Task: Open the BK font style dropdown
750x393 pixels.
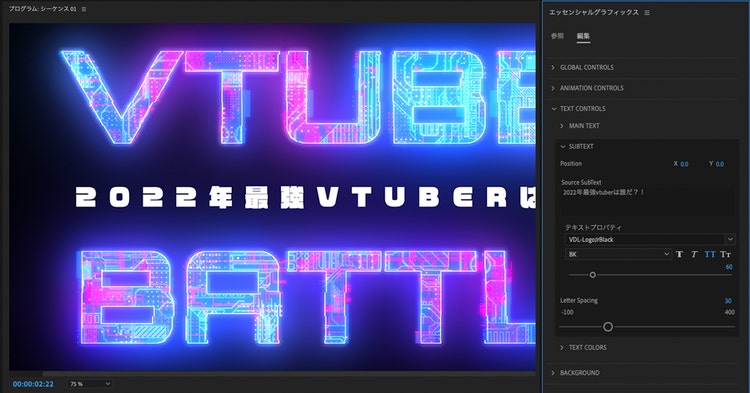Action: pyautogui.click(x=618, y=254)
